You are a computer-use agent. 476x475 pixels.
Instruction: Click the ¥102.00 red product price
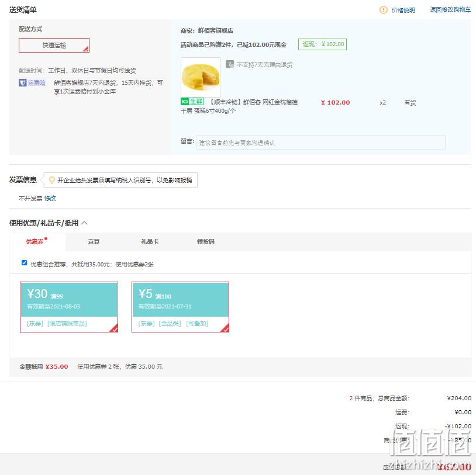336,102
